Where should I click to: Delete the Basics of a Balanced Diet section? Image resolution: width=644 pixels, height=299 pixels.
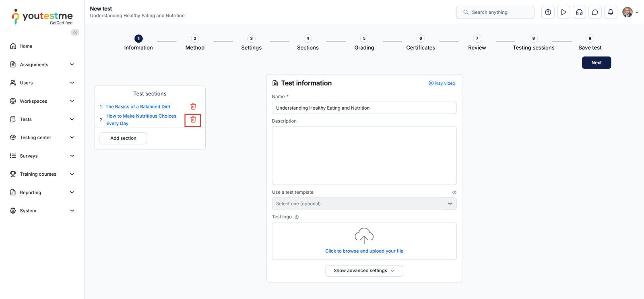click(x=193, y=106)
